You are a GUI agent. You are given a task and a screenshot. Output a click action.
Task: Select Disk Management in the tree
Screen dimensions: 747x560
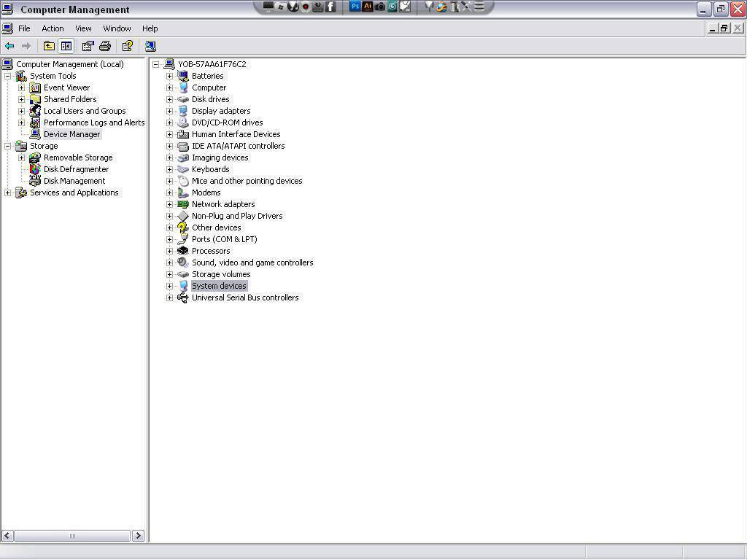(74, 181)
